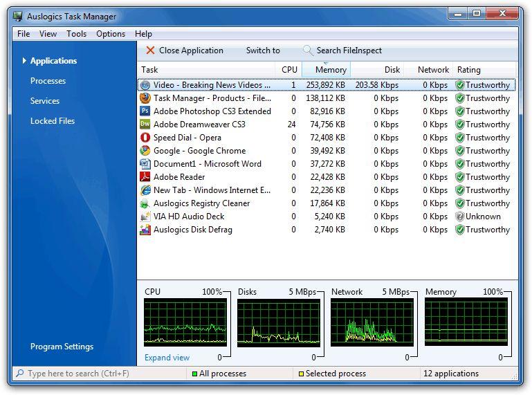This screenshot has height=395, width=532.
Task: Open the Tools menu
Action: point(76,34)
